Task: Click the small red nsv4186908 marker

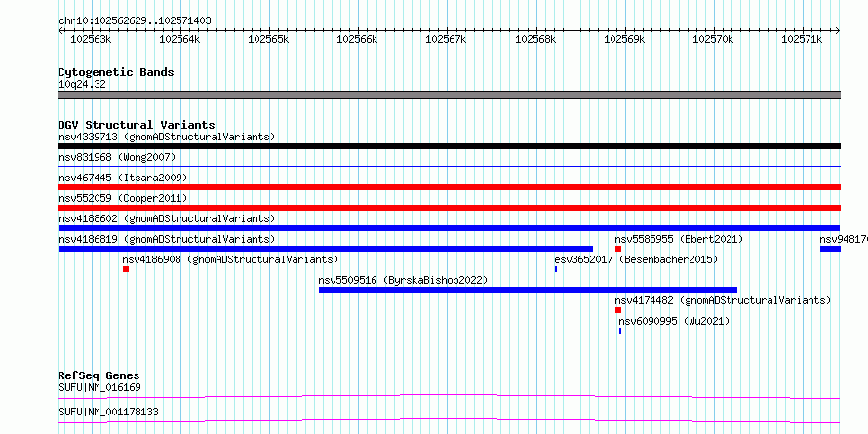Action: coord(126,269)
